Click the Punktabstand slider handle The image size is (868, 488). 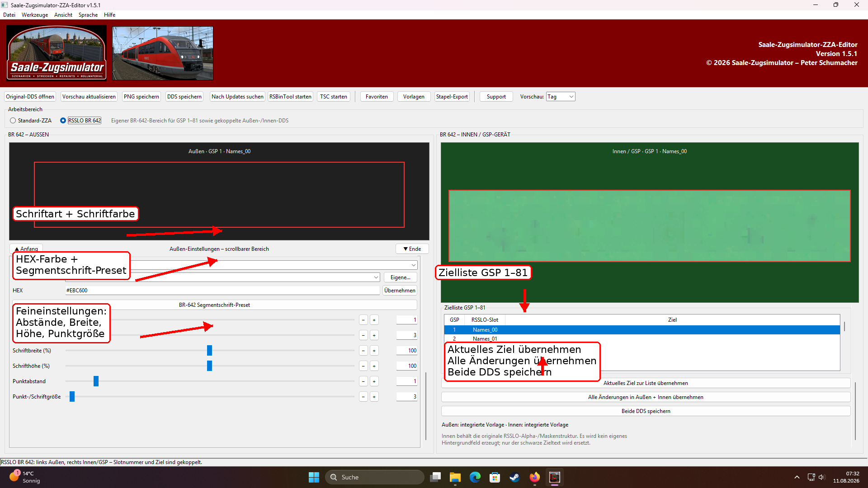pos(96,381)
